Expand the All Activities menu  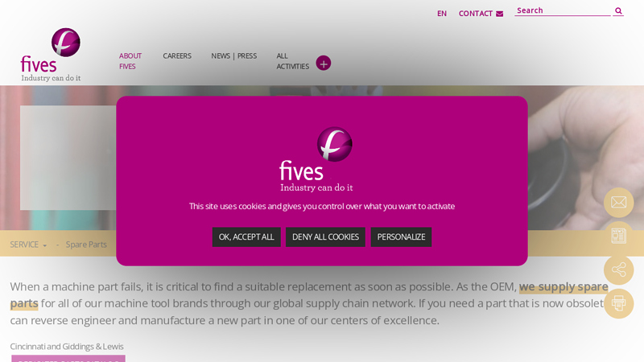point(292,61)
